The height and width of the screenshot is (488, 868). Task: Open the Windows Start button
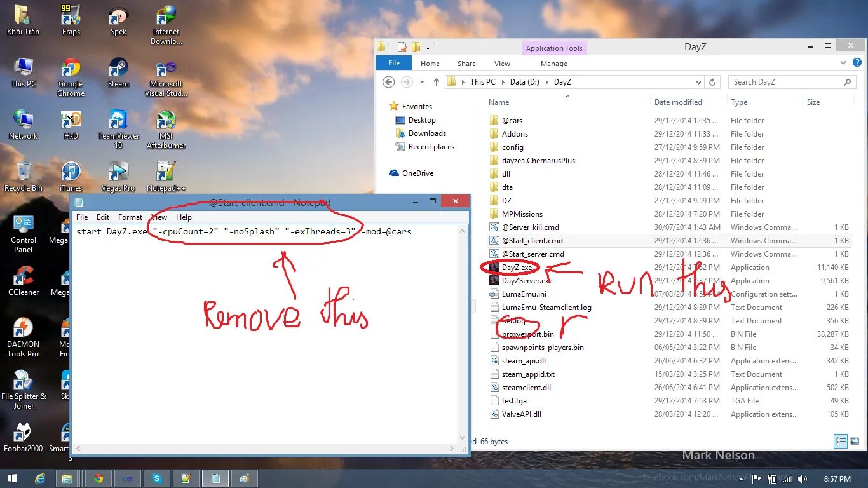11,478
